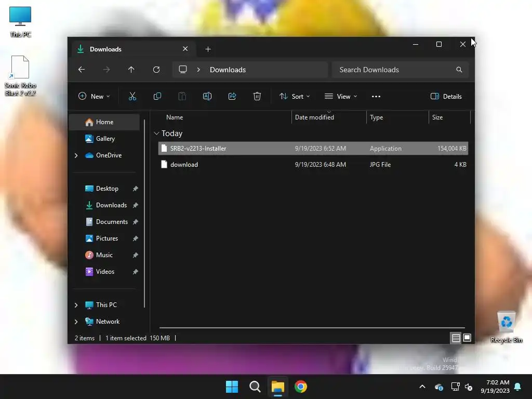Go up one folder level arrow
This screenshot has width=532, height=399.
[x=131, y=70]
